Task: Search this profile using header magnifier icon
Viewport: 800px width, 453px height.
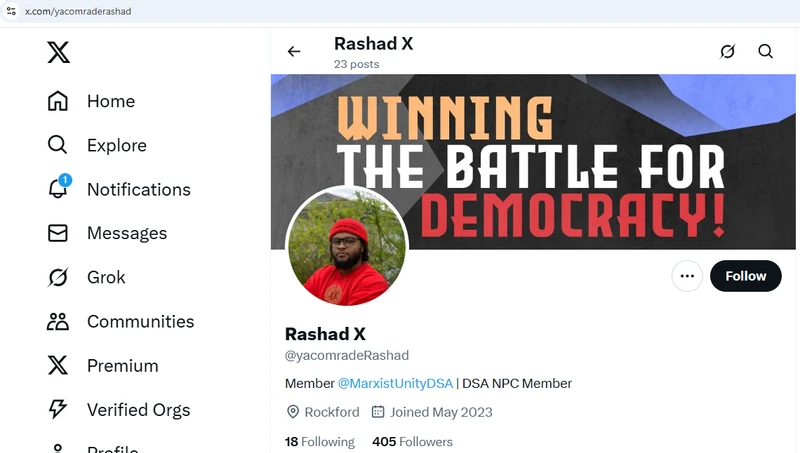Action: click(765, 52)
